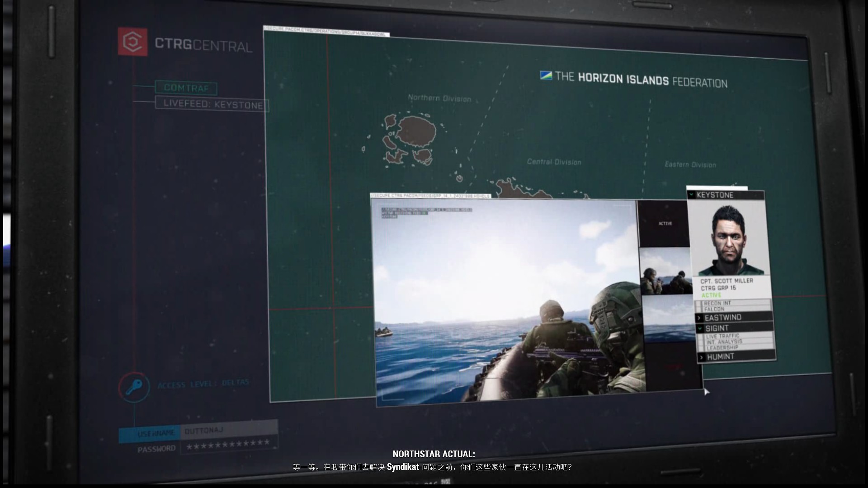
Task: Collapse the KEYSTONE section header
Action: pyautogui.click(x=725, y=195)
